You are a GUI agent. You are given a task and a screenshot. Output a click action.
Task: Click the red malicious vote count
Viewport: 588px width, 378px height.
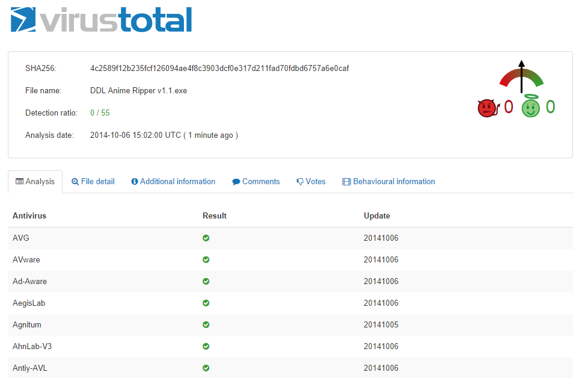pyautogui.click(x=509, y=107)
